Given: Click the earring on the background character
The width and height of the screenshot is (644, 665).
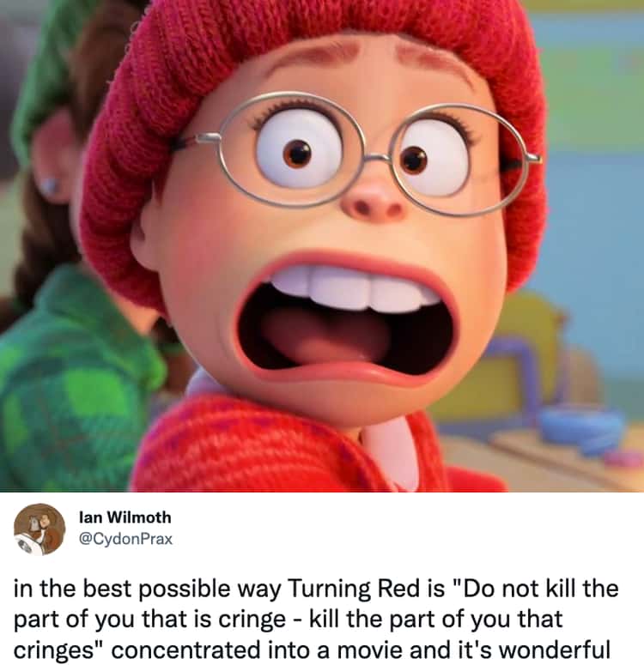Looking at the screenshot, I should (x=48, y=185).
